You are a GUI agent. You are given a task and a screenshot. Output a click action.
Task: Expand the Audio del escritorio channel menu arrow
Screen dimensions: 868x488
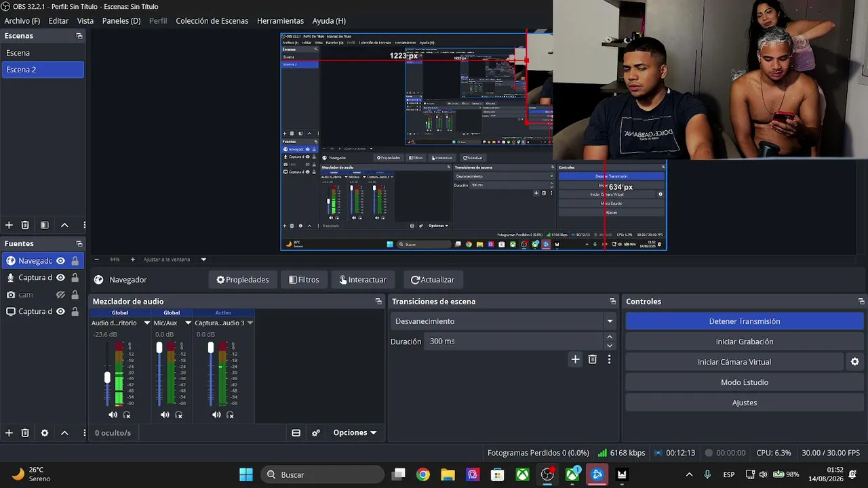[x=146, y=323]
